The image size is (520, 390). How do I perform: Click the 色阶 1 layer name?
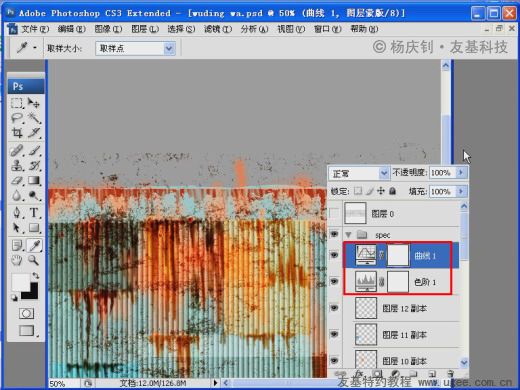pyautogui.click(x=425, y=282)
